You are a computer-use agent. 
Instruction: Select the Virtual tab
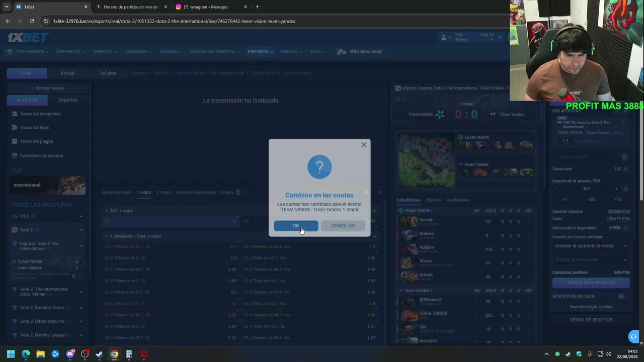tap(67, 73)
